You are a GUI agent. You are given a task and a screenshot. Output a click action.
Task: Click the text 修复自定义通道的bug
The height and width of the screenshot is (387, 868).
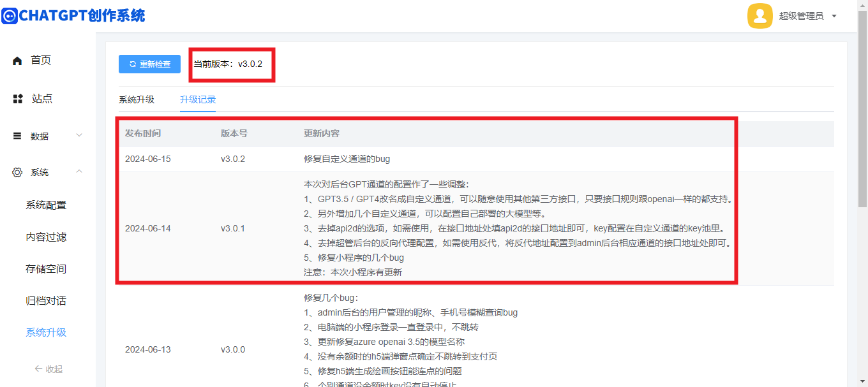pyautogui.click(x=347, y=159)
